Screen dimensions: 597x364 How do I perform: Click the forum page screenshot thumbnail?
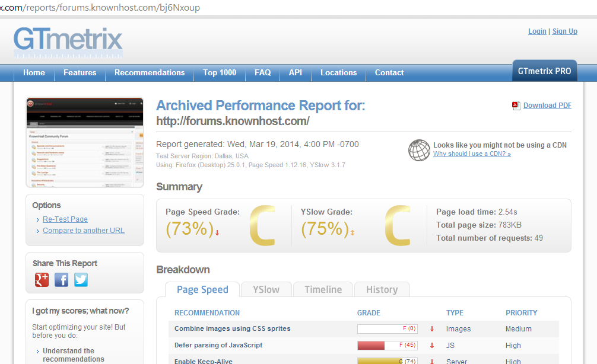pyautogui.click(x=85, y=142)
